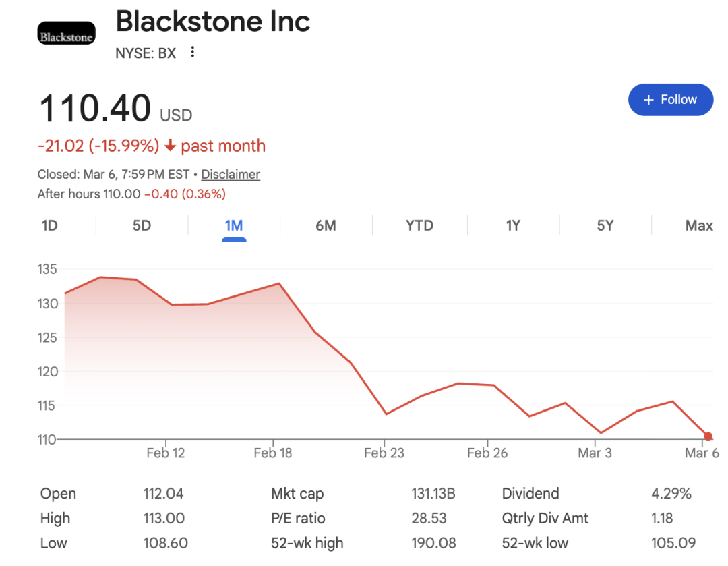Click the Follow button
728x566 pixels.
click(670, 100)
